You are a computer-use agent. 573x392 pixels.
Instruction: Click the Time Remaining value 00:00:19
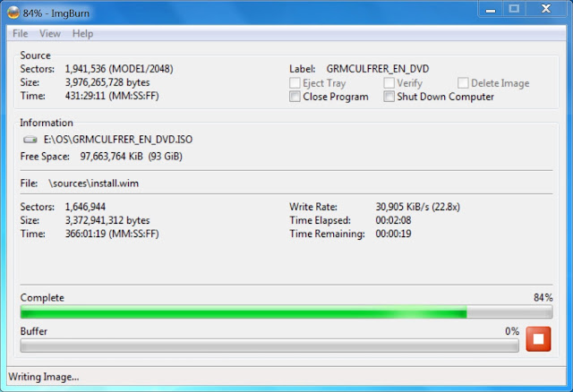pyautogui.click(x=393, y=234)
